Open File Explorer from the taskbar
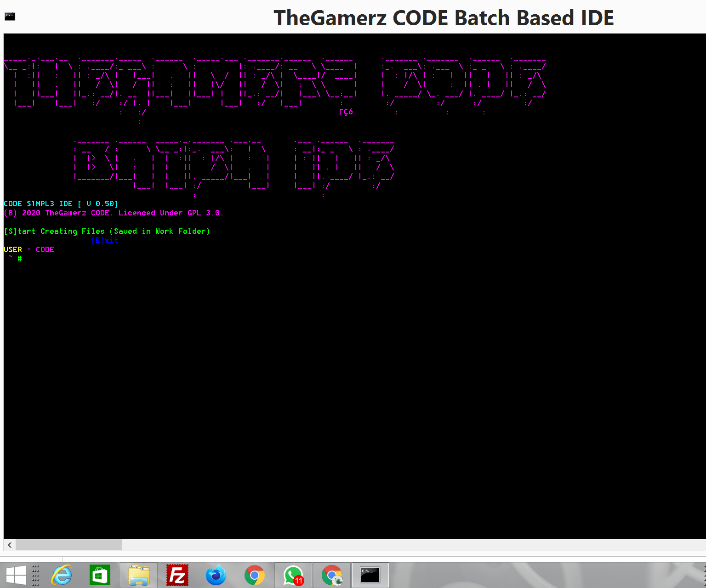Image resolution: width=706 pixels, height=588 pixels. pos(138,575)
